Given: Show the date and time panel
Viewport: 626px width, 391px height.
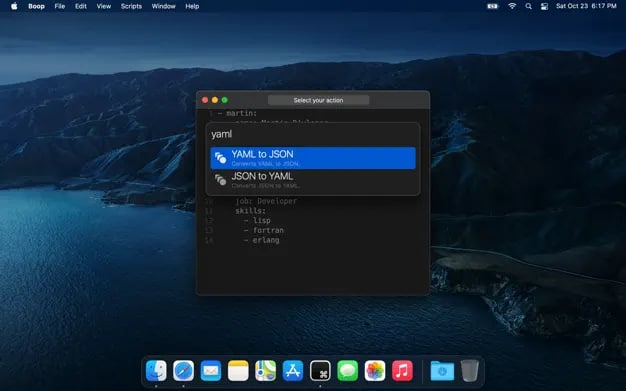Looking at the screenshot, I should pos(586,6).
